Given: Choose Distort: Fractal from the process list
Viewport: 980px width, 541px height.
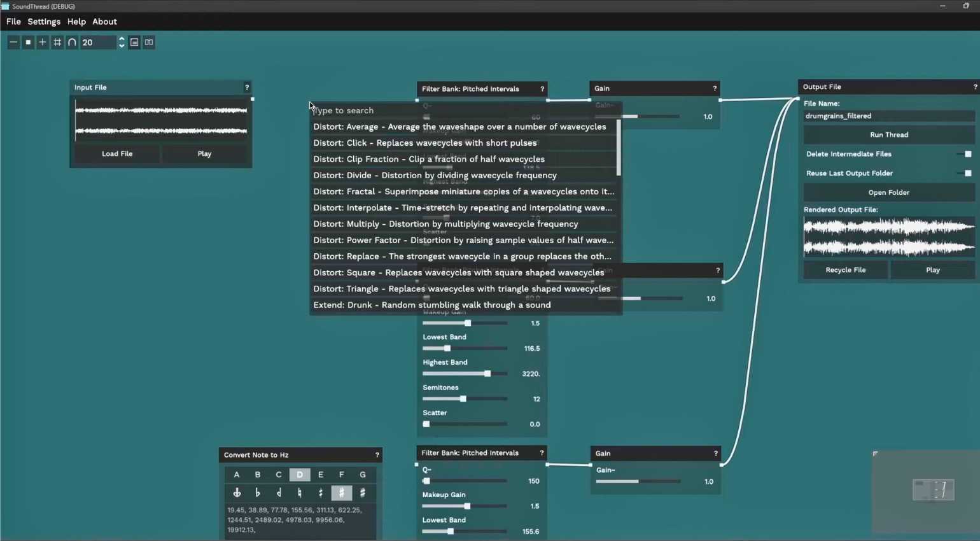Looking at the screenshot, I should (x=463, y=192).
